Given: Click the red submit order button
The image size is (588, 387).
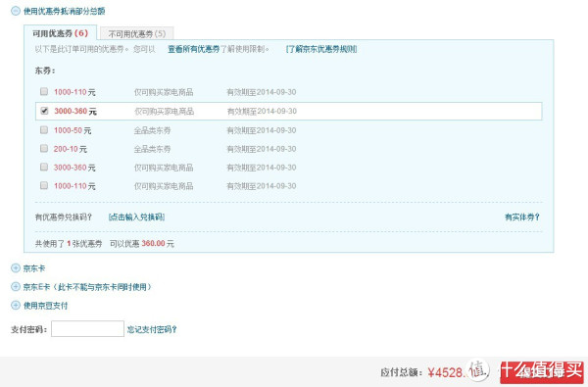Looking at the screenshot, I should click(542, 372).
